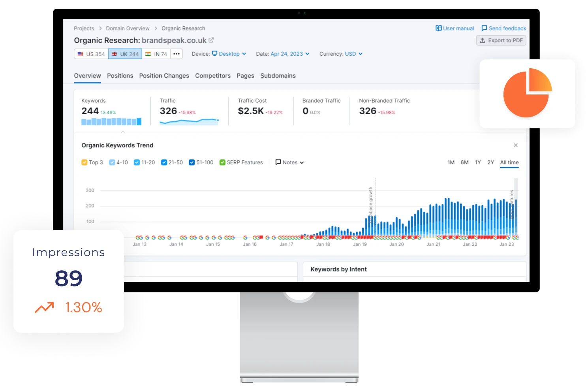Go to Domain Overview breadcrumb link
This screenshot has height=392, width=588.
click(x=128, y=28)
